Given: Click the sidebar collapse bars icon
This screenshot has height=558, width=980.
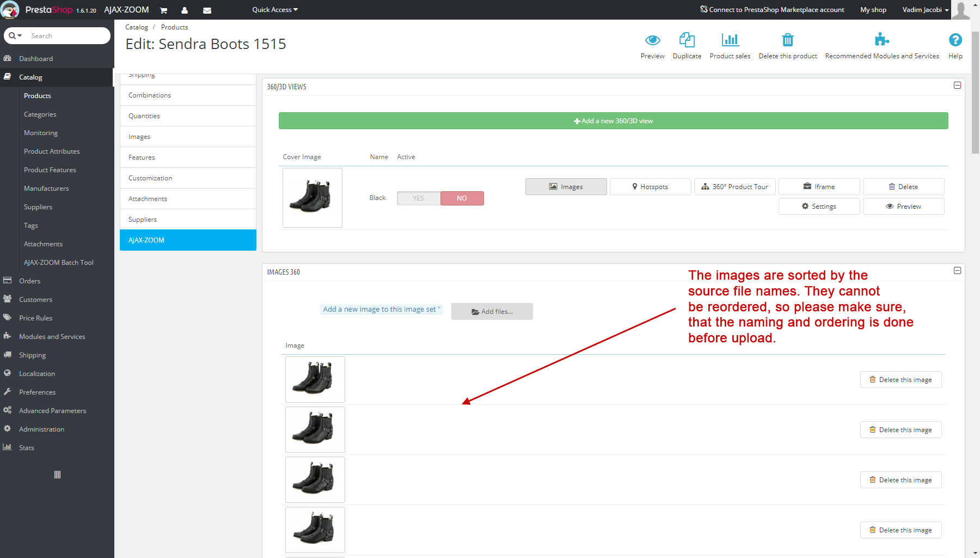Looking at the screenshot, I should click(x=57, y=475).
